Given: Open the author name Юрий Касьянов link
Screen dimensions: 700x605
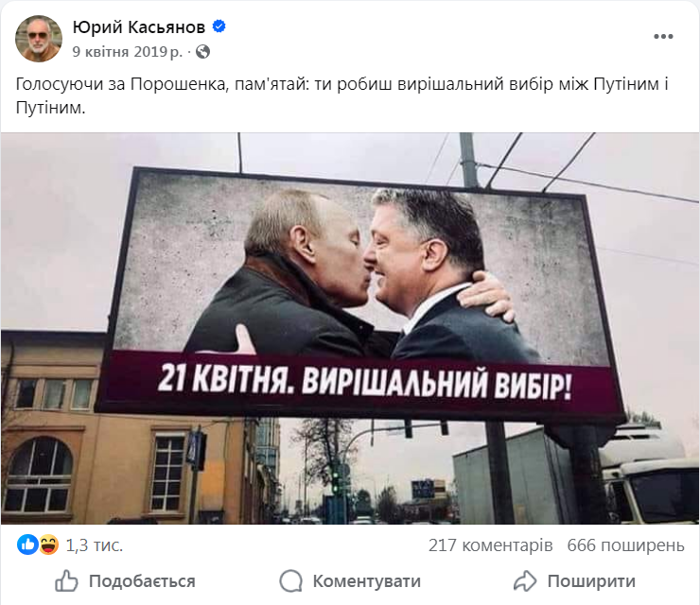Looking at the screenshot, I should 139,27.
